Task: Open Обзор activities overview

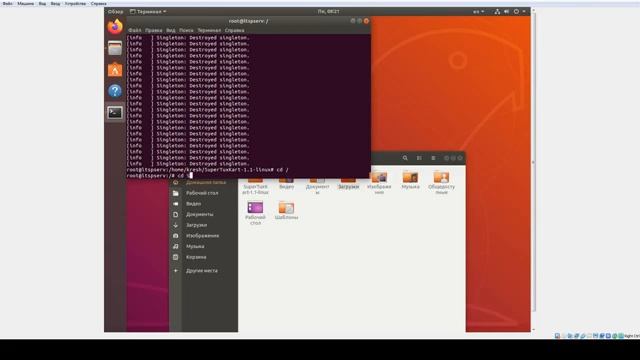Action: [116, 11]
